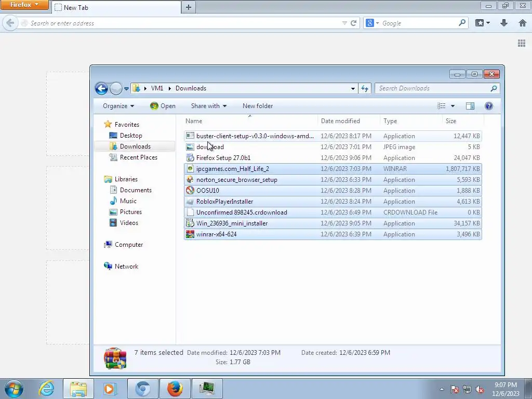Select the RobloxPlayerInstaller icon
This screenshot has height=399, width=532.
pyautogui.click(x=190, y=202)
